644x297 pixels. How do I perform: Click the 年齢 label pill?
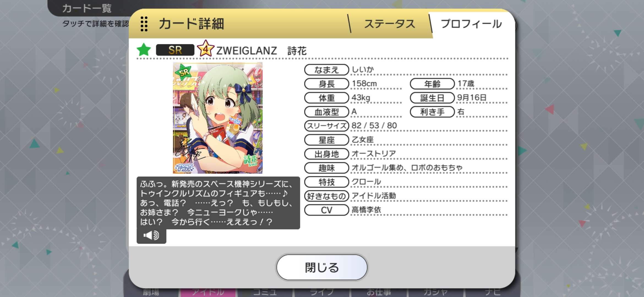[x=432, y=84]
